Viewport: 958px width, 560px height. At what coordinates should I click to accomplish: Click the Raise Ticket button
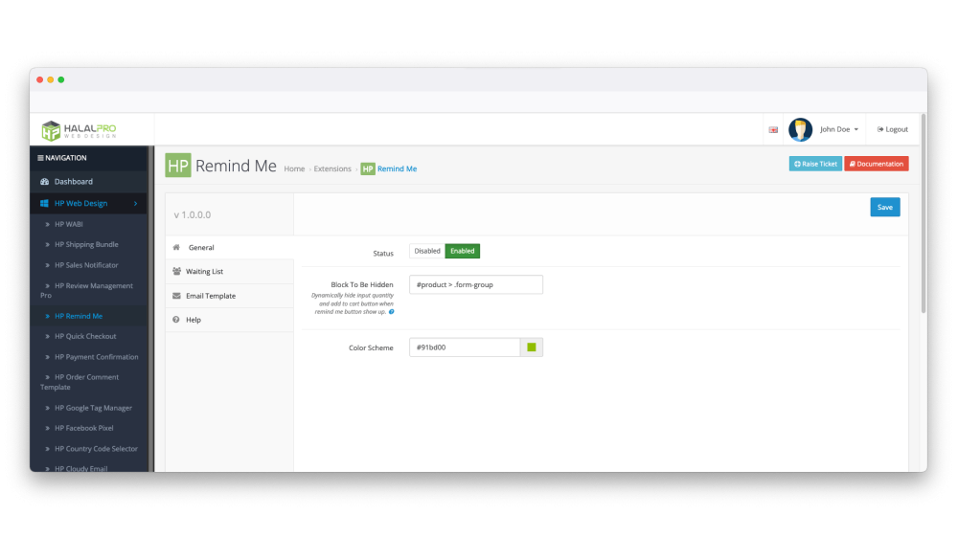pos(815,164)
